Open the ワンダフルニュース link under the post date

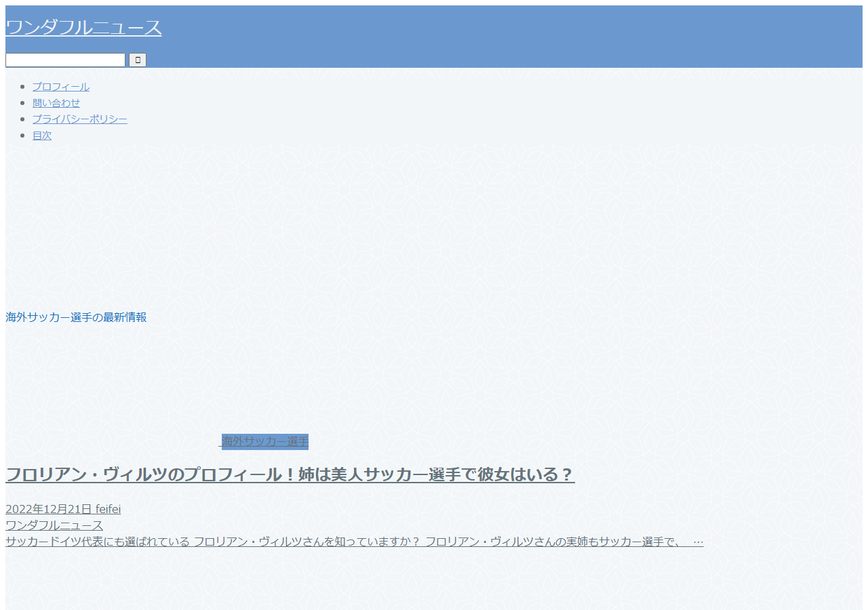pos(54,525)
